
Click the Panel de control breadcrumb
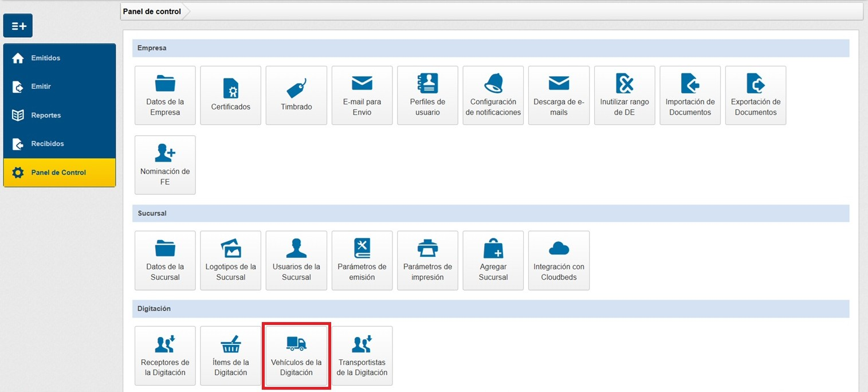point(152,11)
